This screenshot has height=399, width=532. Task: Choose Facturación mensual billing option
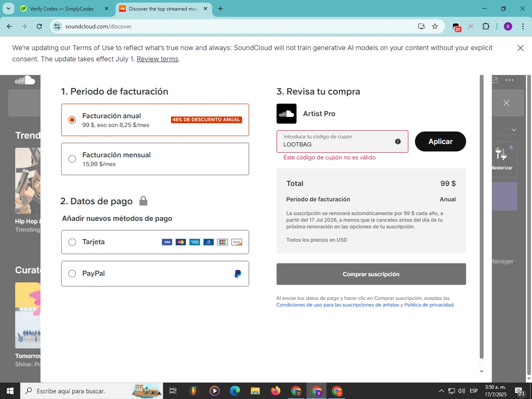(155, 159)
